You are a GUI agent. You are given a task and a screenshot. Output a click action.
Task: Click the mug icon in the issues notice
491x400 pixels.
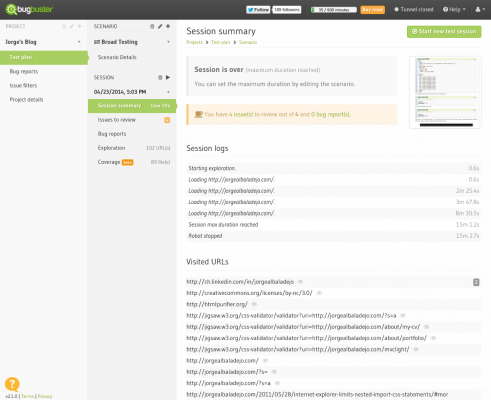(x=199, y=114)
